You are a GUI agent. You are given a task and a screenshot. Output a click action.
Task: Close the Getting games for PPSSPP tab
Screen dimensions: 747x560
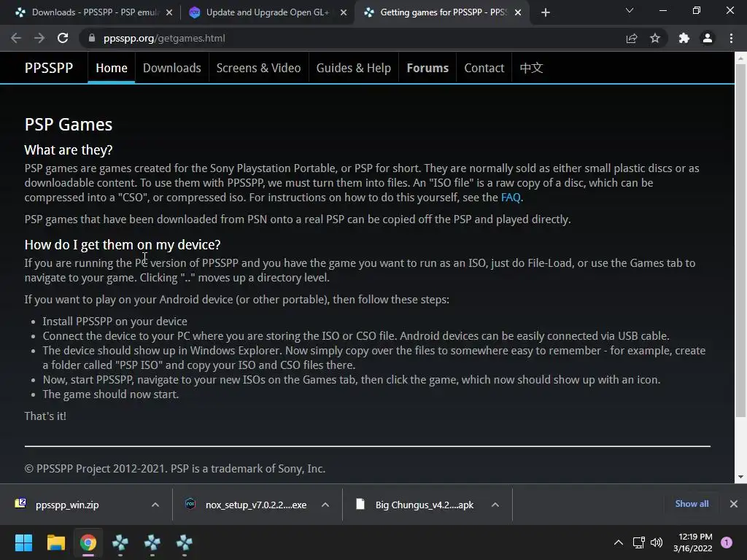(x=518, y=12)
